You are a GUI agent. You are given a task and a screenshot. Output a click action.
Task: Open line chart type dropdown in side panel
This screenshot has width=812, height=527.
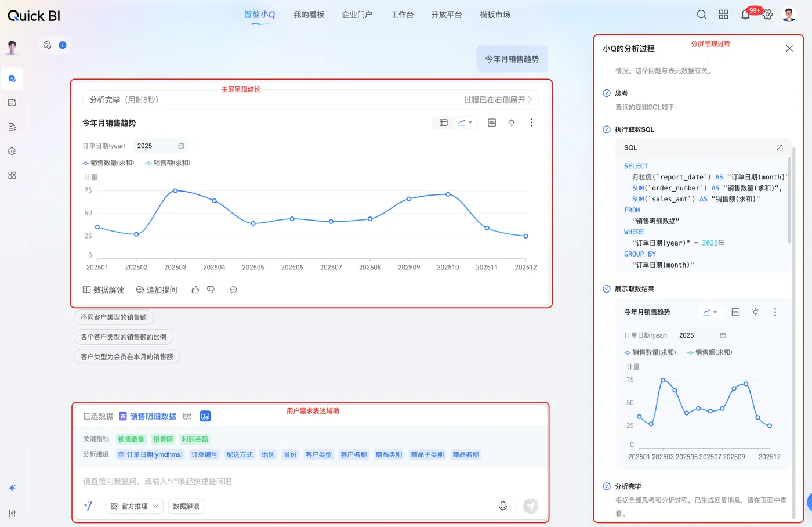pyautogui.click(x=710, y=312)
